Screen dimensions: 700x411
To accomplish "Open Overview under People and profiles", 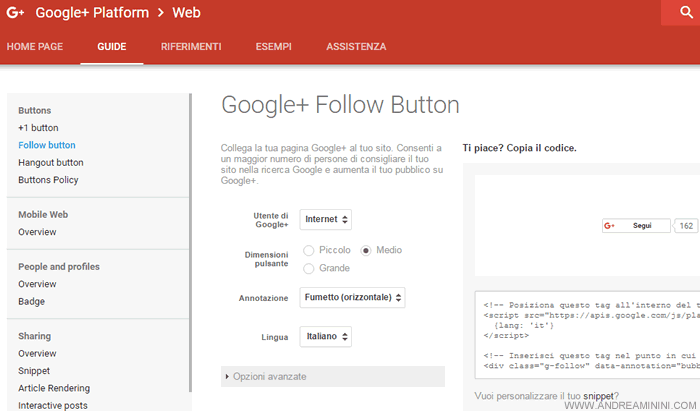I will pyautogui.click(x=38, y=284).
